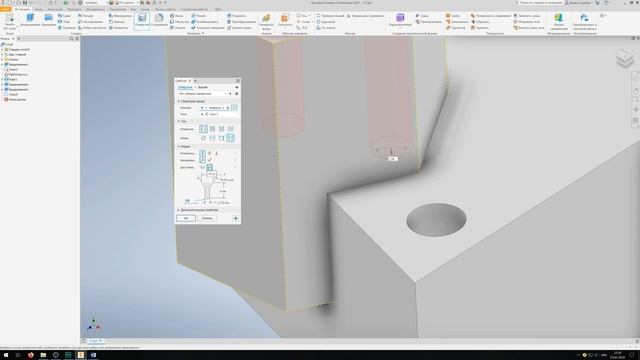Select the Chamfer (Фаска) command

coord(176,16)
